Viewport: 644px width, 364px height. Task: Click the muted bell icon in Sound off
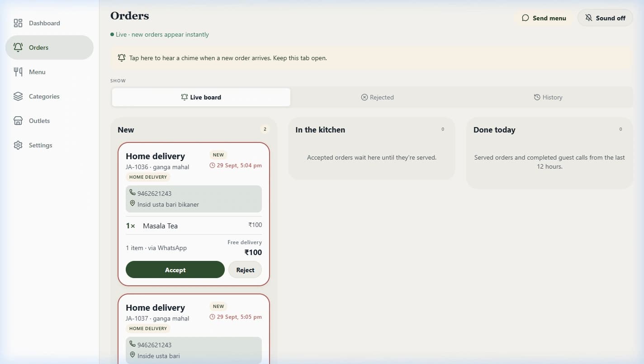[x=588, y=18]
